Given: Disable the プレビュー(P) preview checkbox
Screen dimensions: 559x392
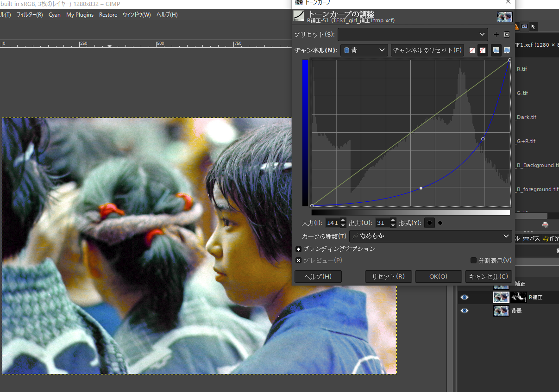Looking at the screenshot, I should tap(299, 260).
